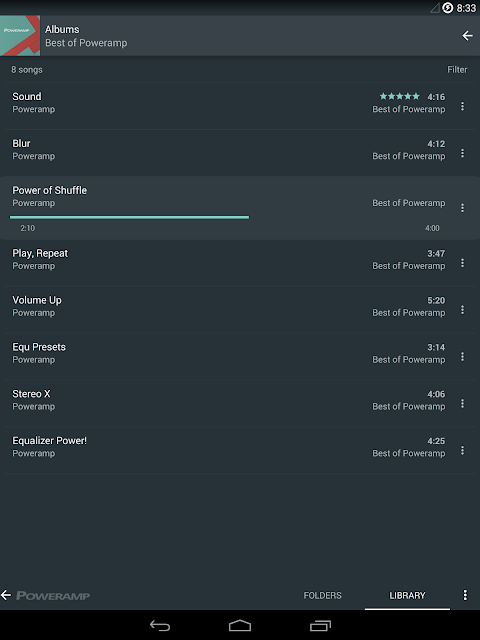
Task: Open three-dot menu for Stereo X
Action: (462, 404)
